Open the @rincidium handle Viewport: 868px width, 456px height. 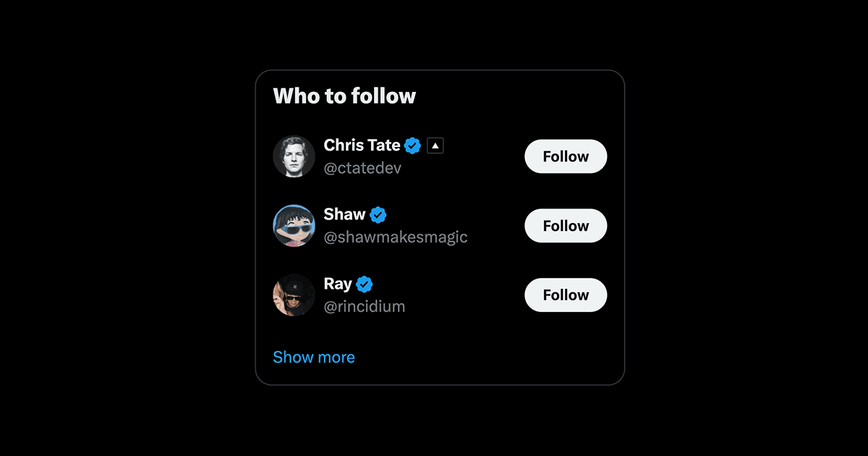point(364,306)
